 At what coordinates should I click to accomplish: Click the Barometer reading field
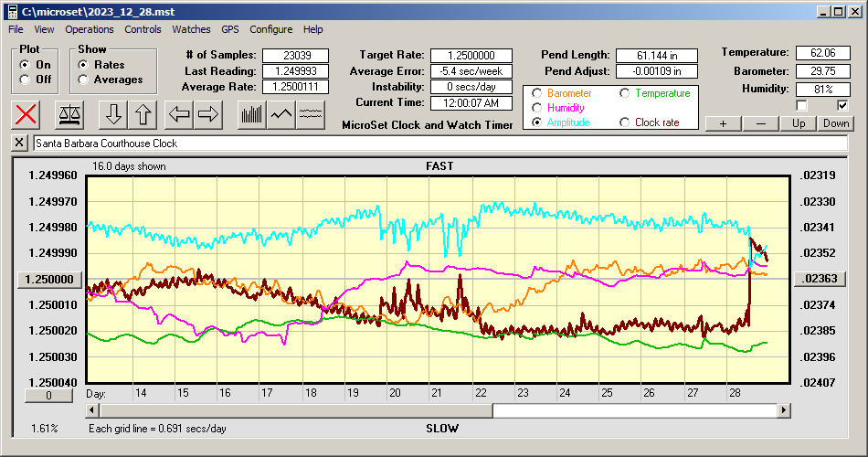pos(822,71)
